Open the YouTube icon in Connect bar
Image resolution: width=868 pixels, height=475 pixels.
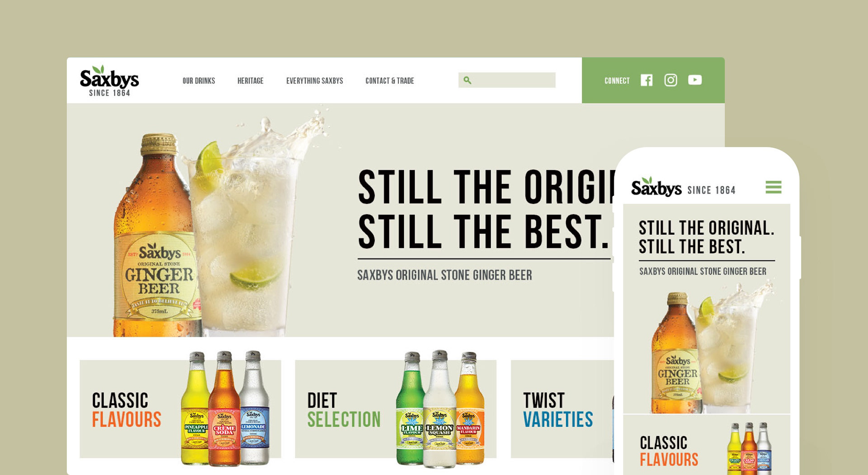[695, 80]
